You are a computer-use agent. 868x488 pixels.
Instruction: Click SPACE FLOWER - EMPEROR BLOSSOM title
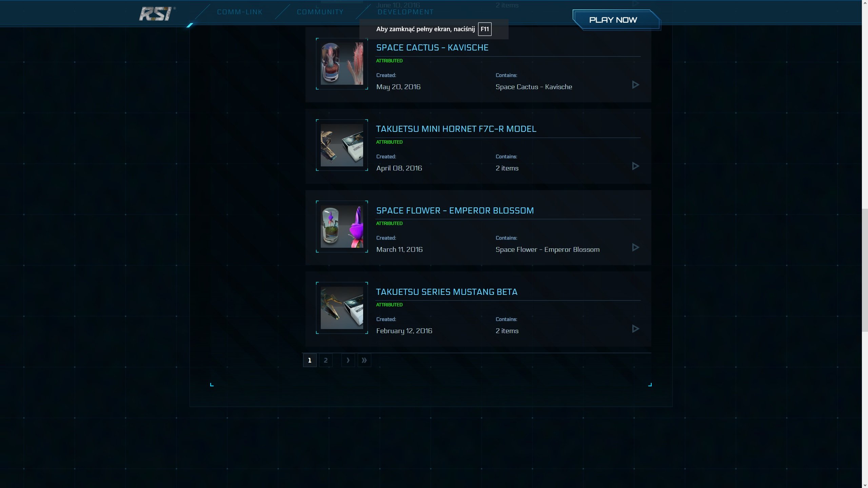(455, 210)
